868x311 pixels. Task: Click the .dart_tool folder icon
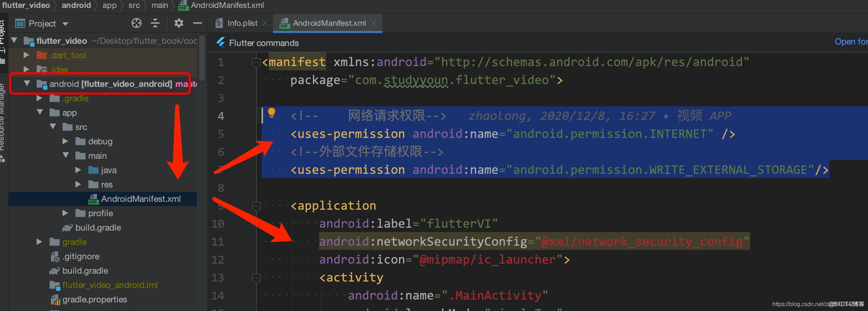42,55
